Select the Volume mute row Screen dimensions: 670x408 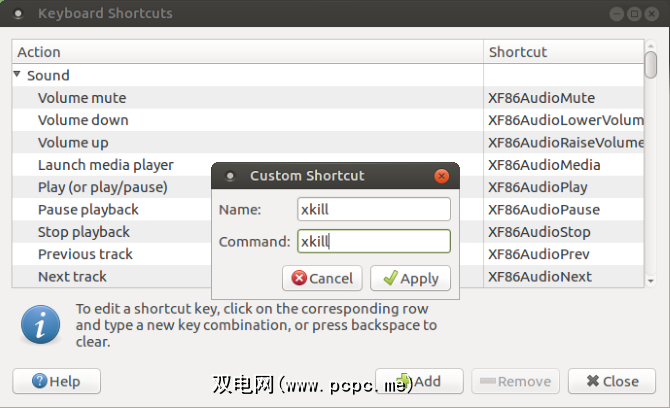coord(82,98)
